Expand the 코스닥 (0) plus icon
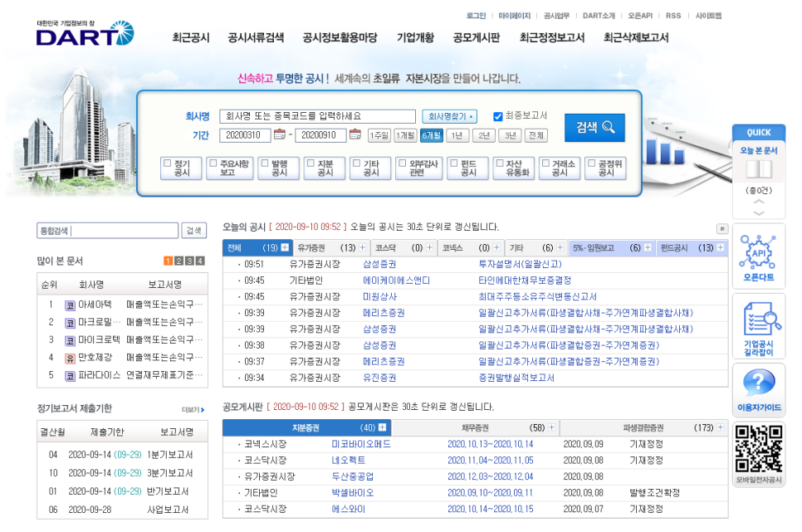The image size is (802, 532). pyautogui.click(x=430, y=247)
